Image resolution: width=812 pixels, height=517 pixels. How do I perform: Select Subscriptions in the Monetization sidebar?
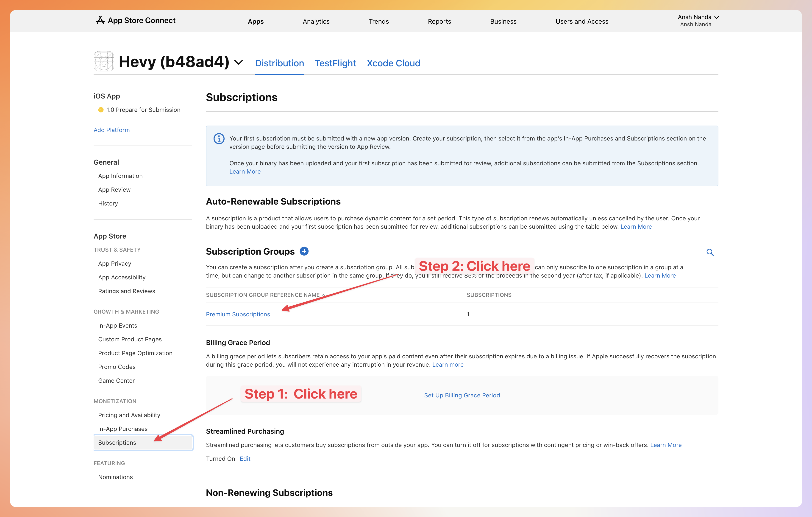pyautogui.click(x=117, y=442)
